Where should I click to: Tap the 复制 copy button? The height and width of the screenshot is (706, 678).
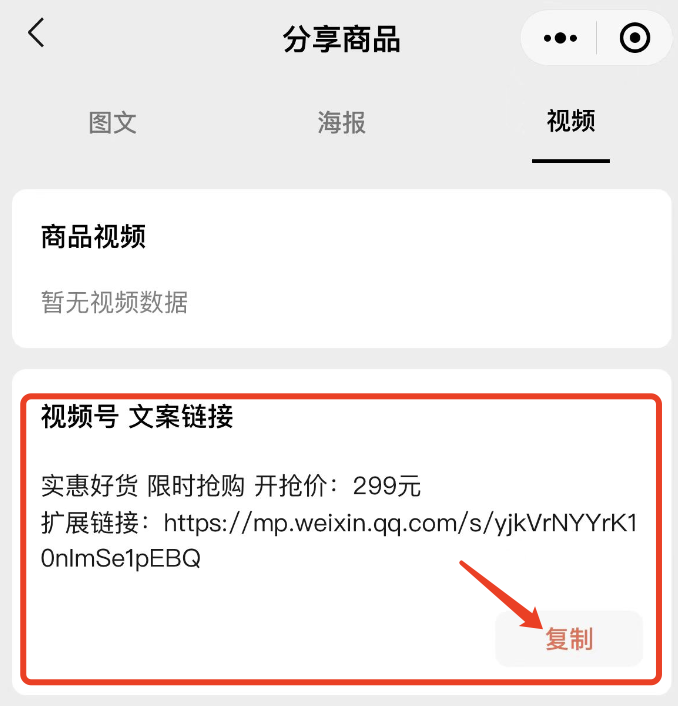(569, 638)
